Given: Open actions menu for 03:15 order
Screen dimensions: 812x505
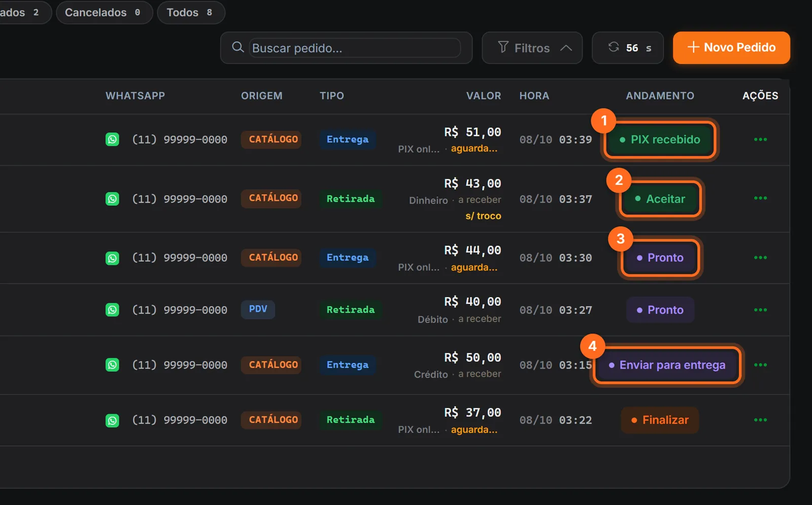Looking at the screenshot, I should pos(760,365).
